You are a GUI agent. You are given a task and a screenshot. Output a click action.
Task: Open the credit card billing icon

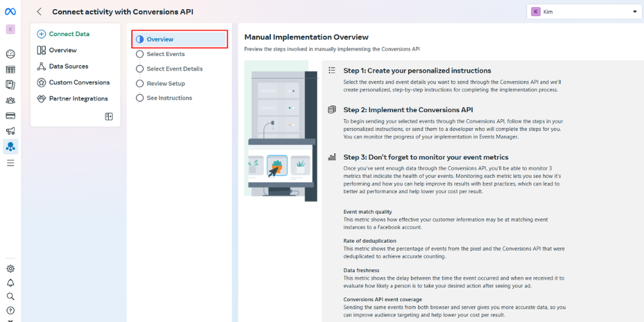[x=11, y=116]
